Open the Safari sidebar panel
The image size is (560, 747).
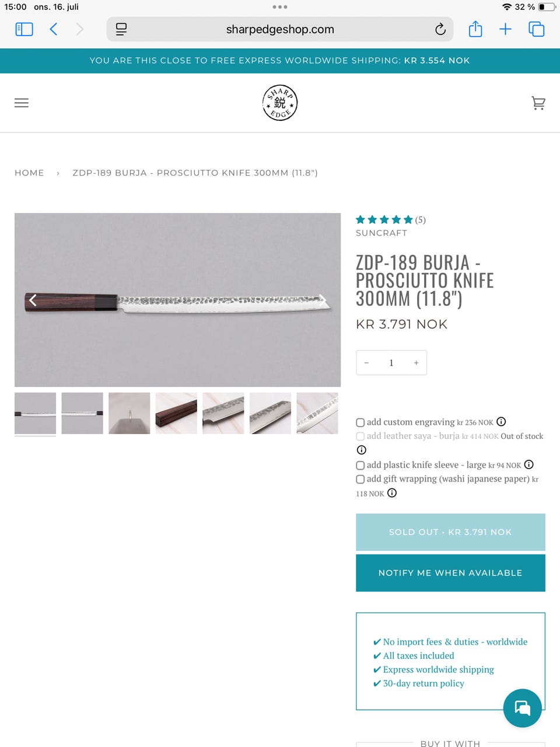point(24,29)
